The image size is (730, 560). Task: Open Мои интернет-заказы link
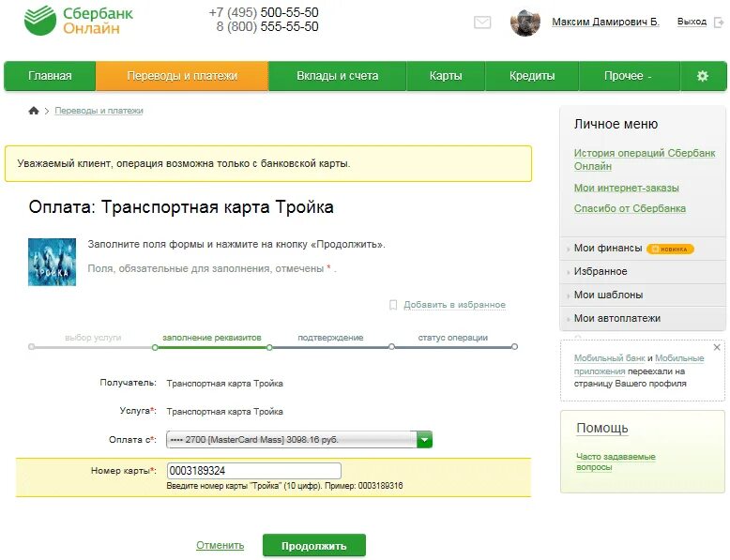click(x=626, y=188)
